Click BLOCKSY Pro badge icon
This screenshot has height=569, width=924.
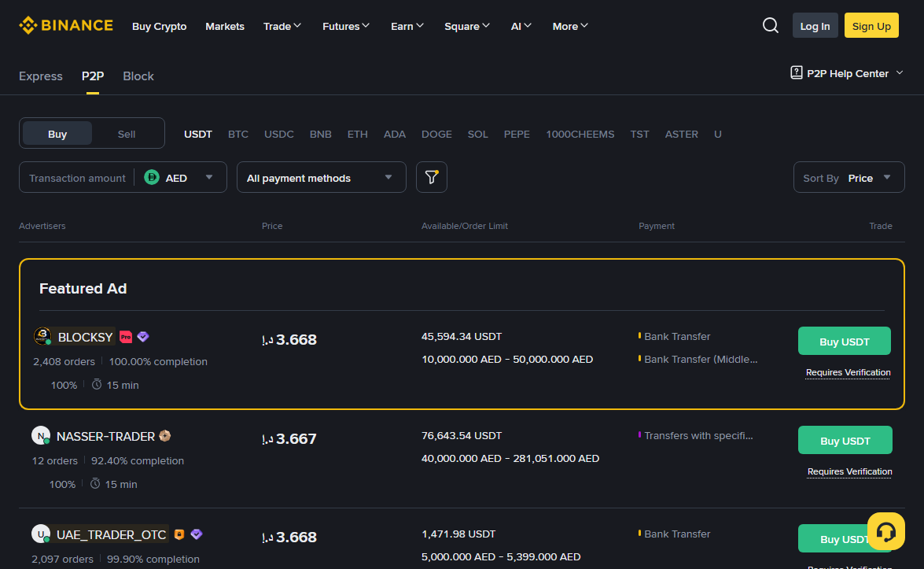pyautogui.click(x=126, y=337)
